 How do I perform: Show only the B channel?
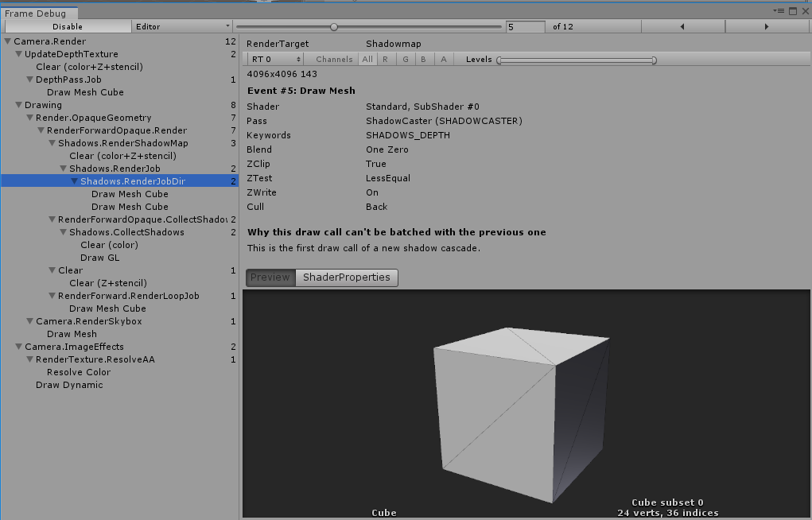(424, 60)
